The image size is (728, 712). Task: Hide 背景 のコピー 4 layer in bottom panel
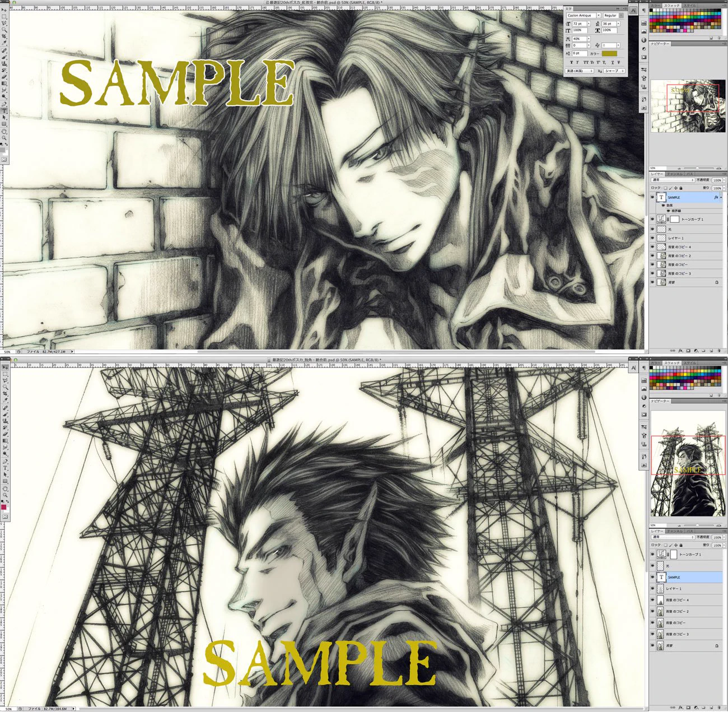(652, 600)
